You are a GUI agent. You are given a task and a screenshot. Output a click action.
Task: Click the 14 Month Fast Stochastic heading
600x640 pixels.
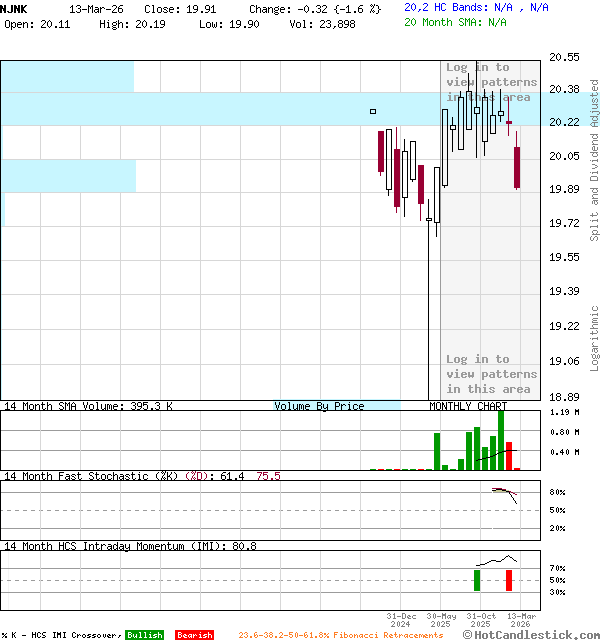103,476
